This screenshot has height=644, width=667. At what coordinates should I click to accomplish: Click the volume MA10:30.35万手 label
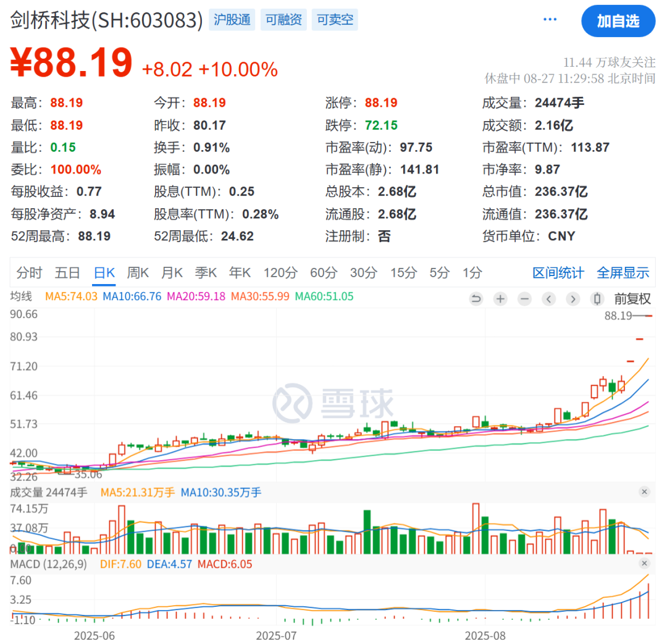tap(221, 493)
